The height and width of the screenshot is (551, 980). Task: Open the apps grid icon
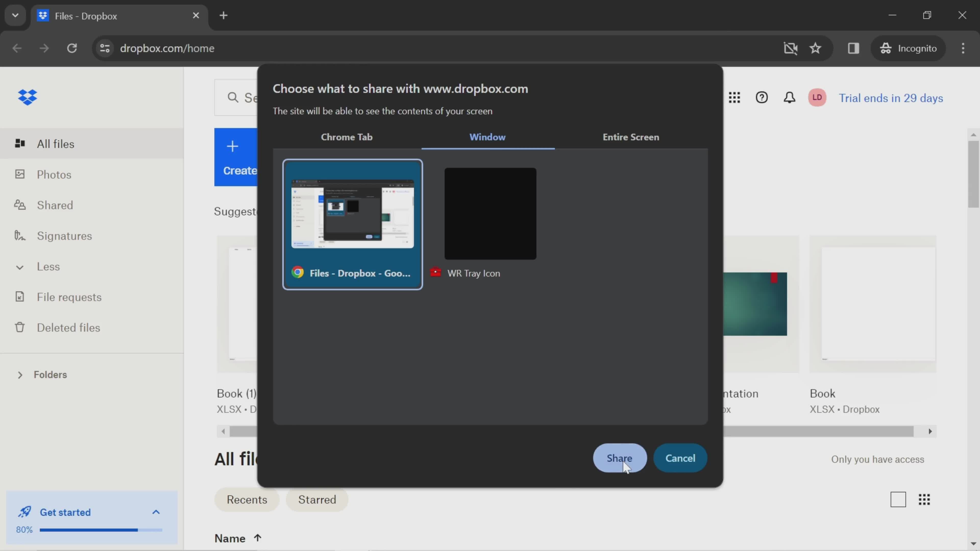pyautogui.click(x=734, y=98)
